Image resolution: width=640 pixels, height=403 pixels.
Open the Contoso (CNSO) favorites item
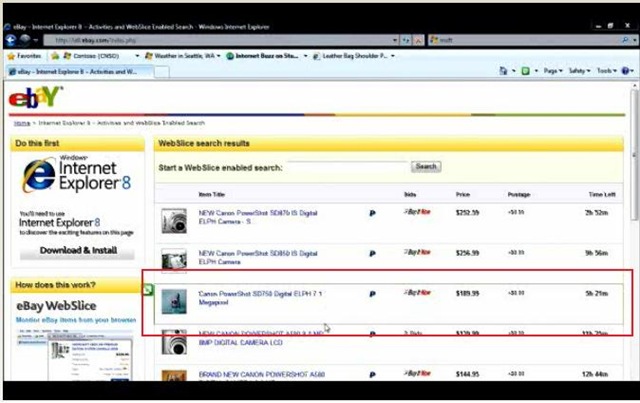(91, 56)
